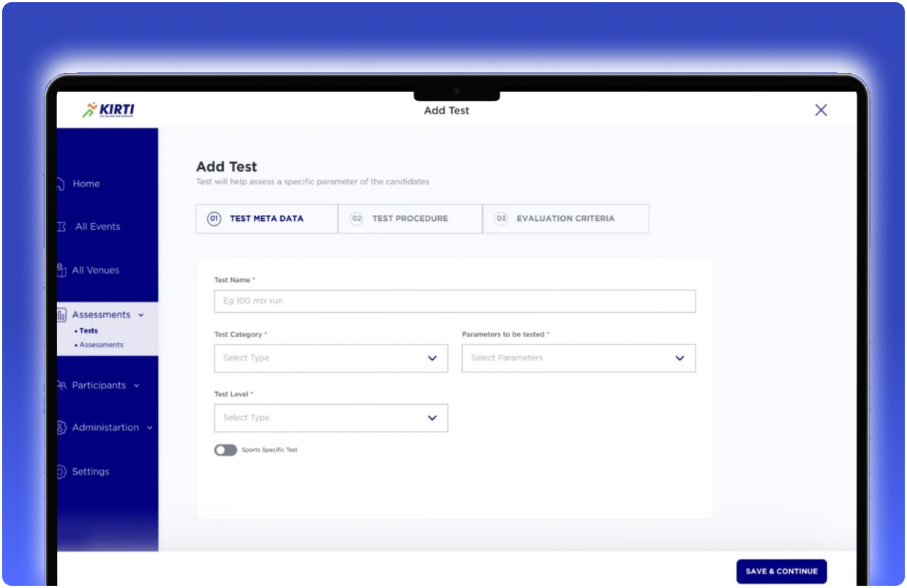Click step 01 circle icon
This screenshot has width=907, height=588.
click(x=214, y=219)
